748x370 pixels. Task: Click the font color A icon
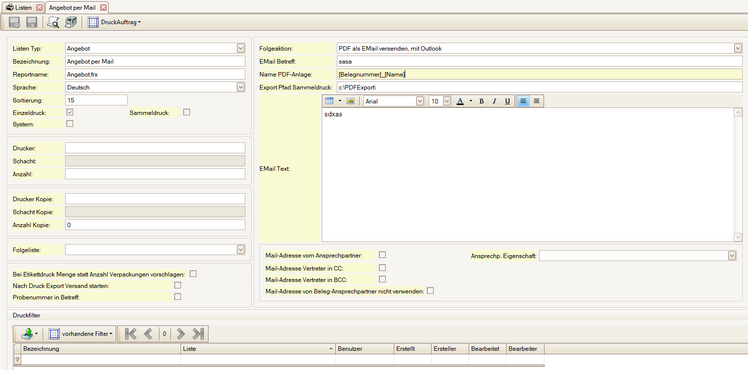point(460,101)
